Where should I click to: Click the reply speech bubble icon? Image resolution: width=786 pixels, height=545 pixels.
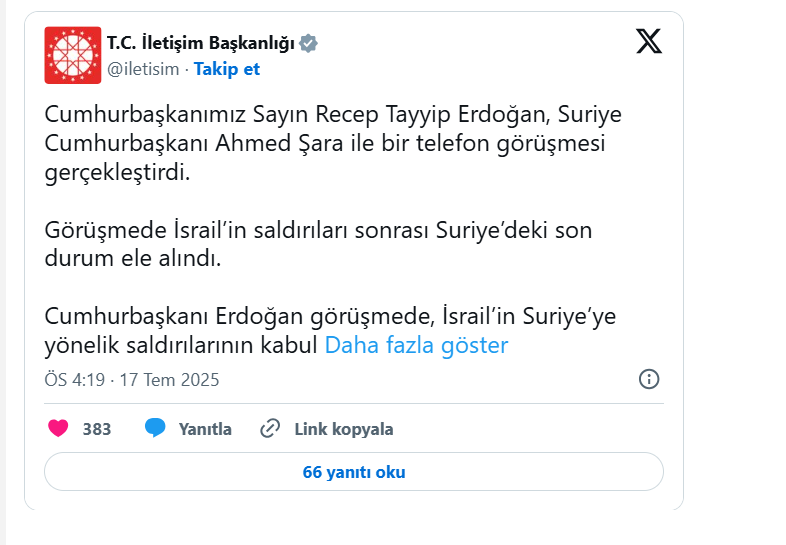point(155,428)
